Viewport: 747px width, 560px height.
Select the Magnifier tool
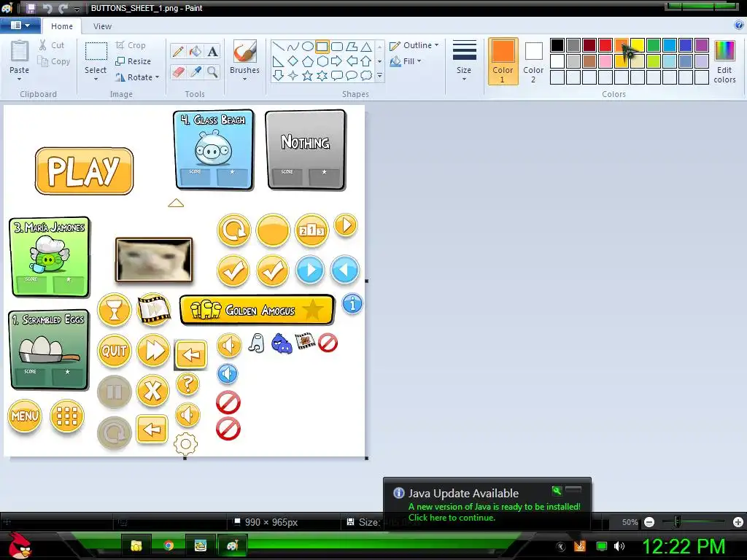[x=213, y=72]
